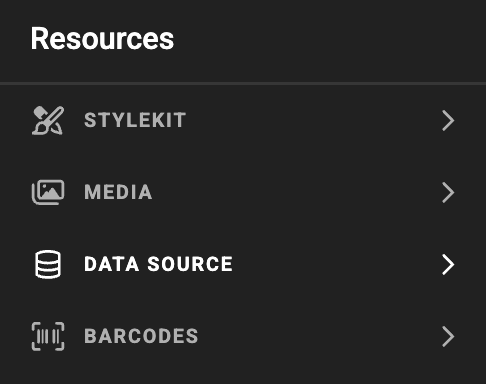Open the highlighted Data Source row
The width and height of the screenshot is (486, 384).
pyautogui.click(x=243, y=264)
